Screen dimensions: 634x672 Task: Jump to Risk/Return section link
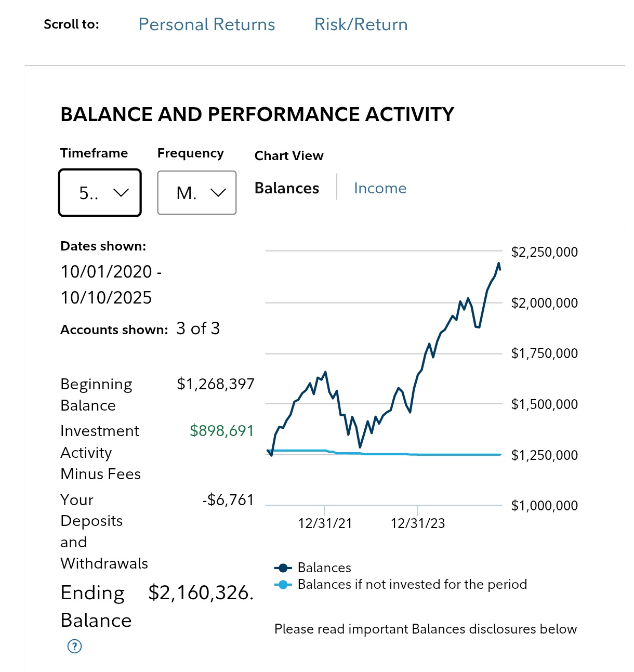[x=361, y=24]
